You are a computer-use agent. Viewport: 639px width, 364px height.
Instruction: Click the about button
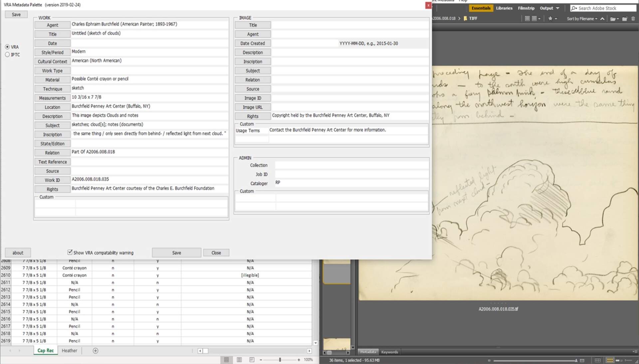pyautogui.click(x=18, y=253)
